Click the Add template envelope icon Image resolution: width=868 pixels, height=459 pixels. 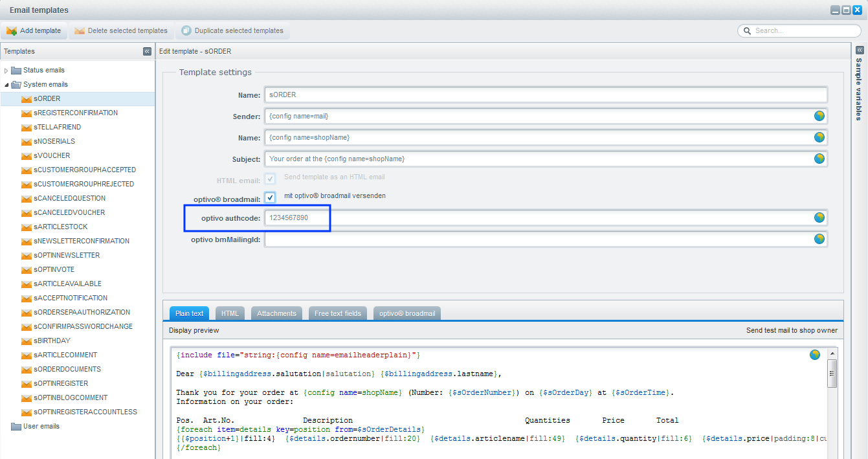[12, 30]
